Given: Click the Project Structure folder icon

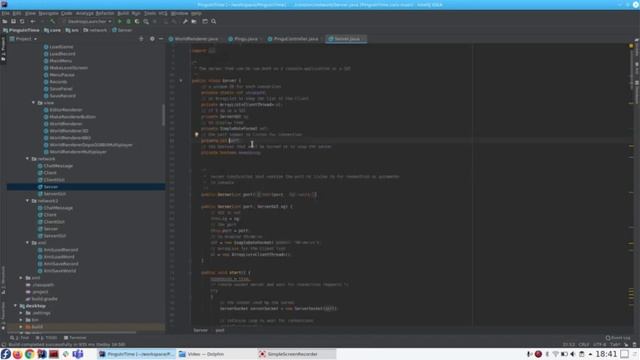Looking at the screenshot, I should [x=194, y=21].
